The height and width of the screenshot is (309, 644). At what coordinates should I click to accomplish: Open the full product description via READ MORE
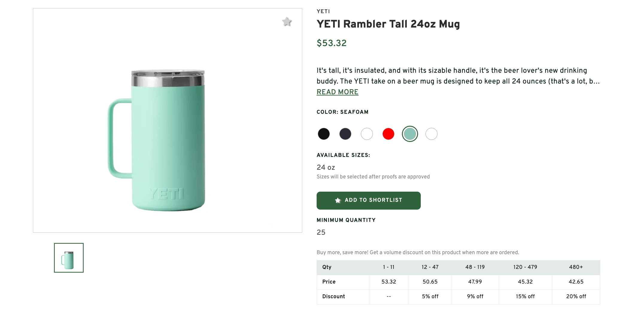point(337,92)
